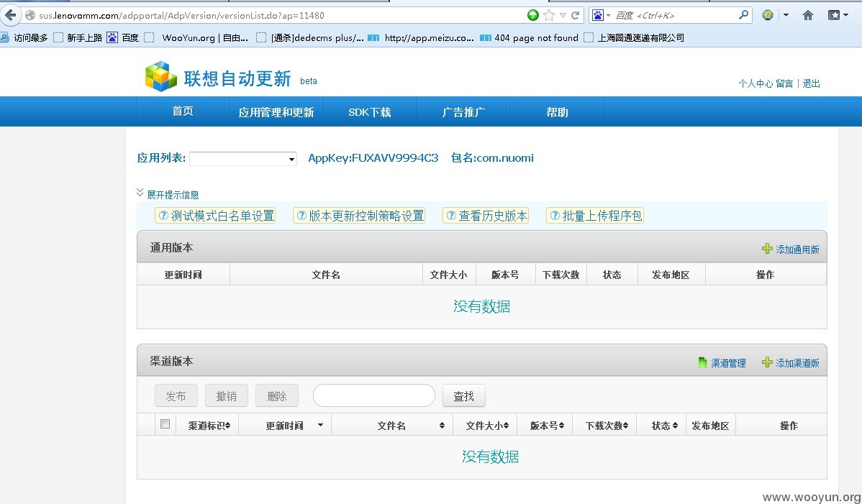Viewport: 862px width, 504px height.
Task: Open the 新手上路 bookmark
Action: coord(78,38)
